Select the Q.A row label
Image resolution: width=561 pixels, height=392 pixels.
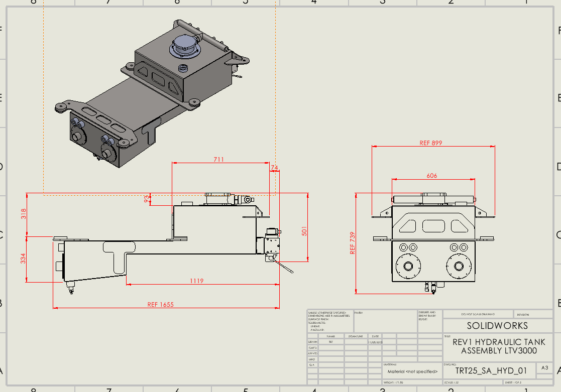pos(312,365)
